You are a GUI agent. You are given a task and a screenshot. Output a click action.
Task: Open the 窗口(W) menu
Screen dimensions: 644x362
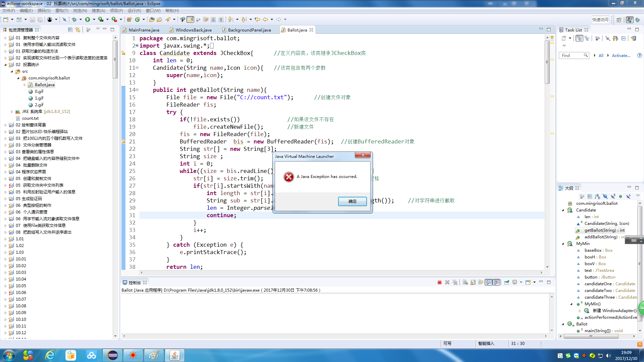(x=153, y=11)
